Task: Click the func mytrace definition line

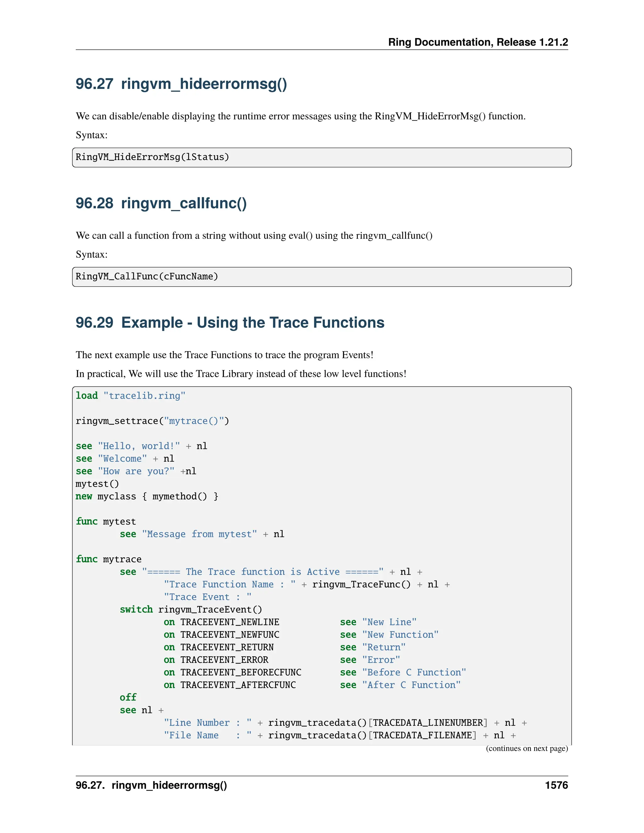Action: [x=108, y=560]
